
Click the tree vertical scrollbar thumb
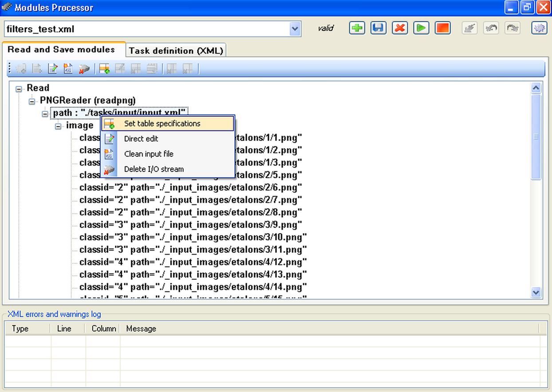(536, 137)
